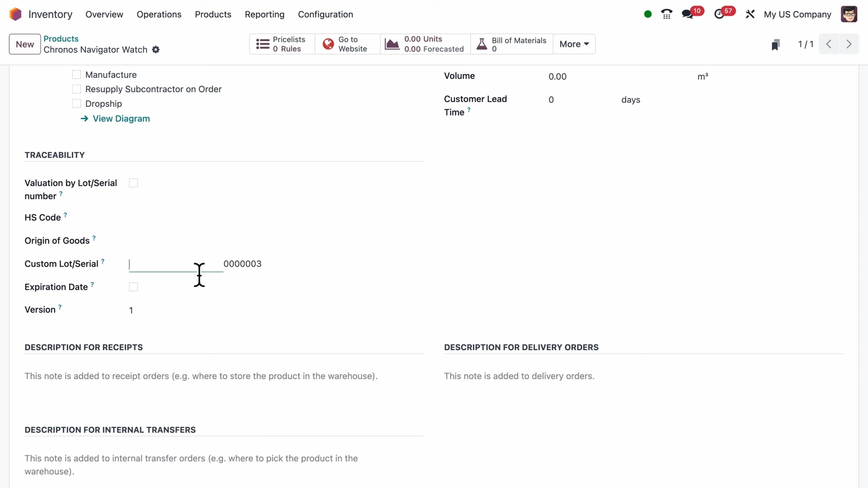This screenshot has width=868, height=488.
Task: Open the activities clock icon with badge 57
Action: point(720,14)
